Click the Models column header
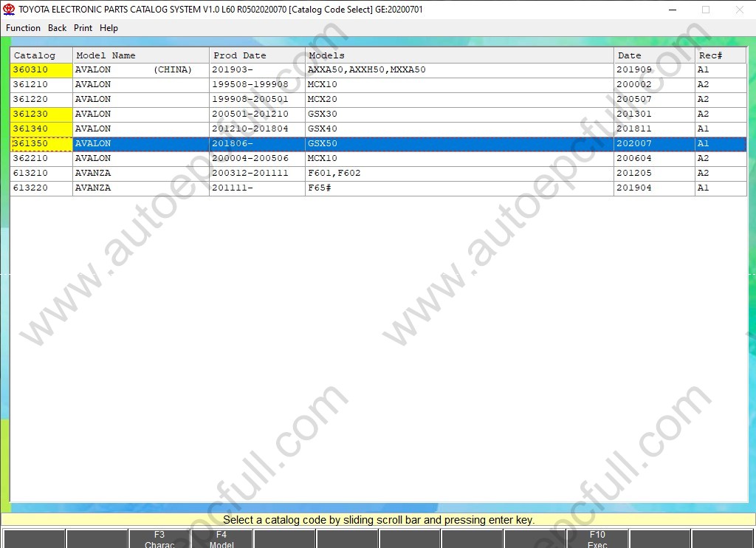 pyautogui.click(x=459, y=55)
